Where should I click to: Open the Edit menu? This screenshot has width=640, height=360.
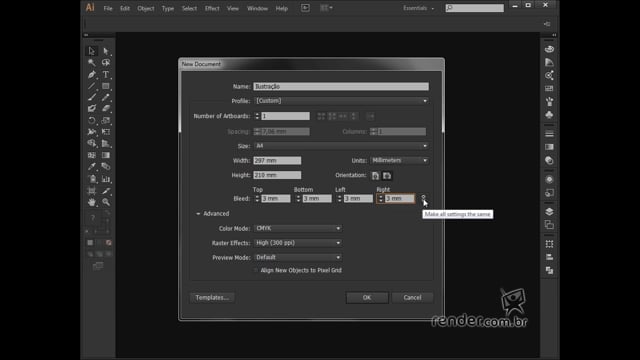pos(124,8)
